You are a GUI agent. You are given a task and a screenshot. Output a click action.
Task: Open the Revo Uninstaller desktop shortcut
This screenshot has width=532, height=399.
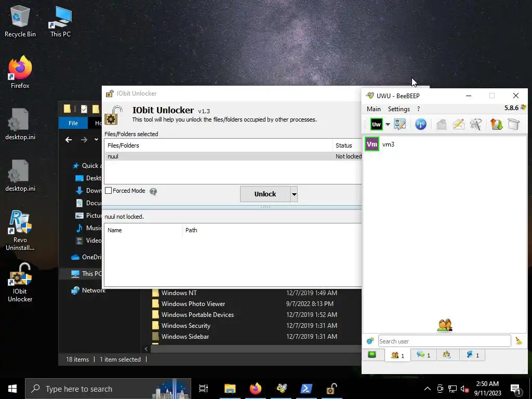pos(20,231)
